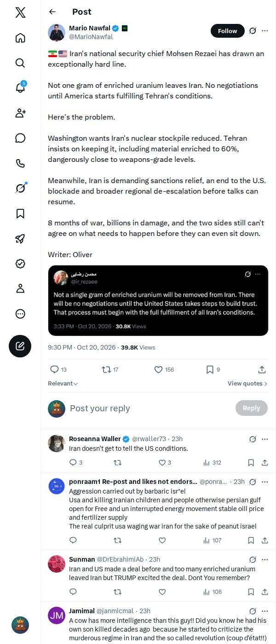Open the More circle menu in sidebar

(x=20, y=314)
